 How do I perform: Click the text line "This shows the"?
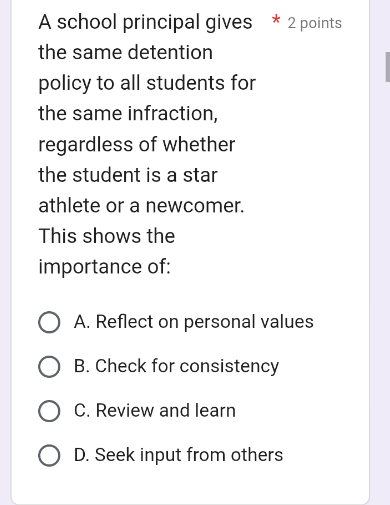point(107,236)
